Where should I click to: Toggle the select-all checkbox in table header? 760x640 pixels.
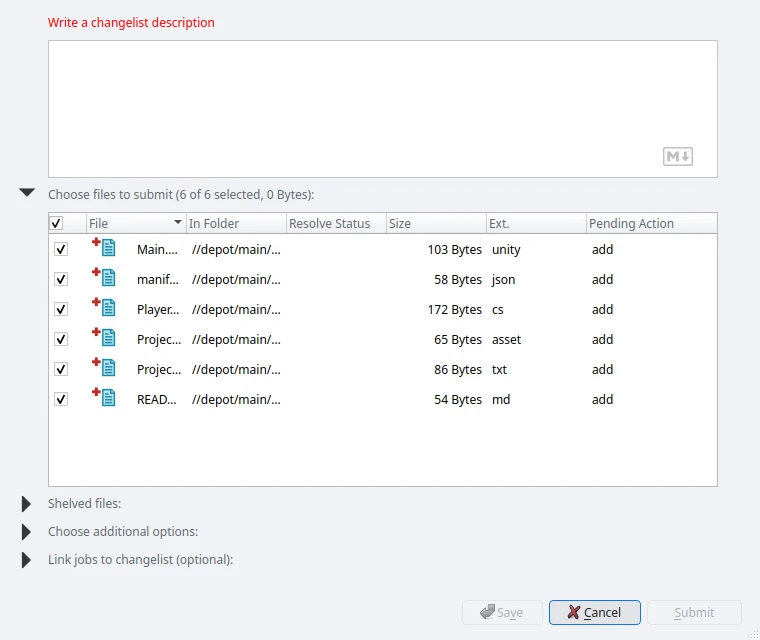click(56, 223)
